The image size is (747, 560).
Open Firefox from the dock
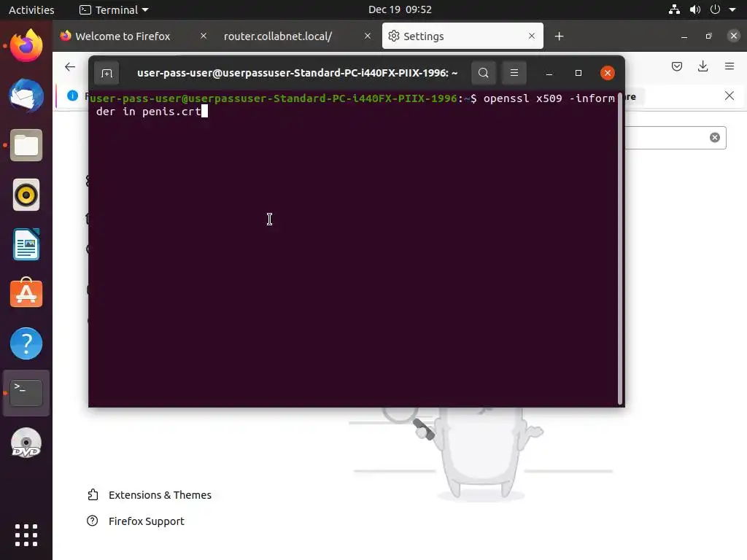pyautogui.click(x=26, y=46)
